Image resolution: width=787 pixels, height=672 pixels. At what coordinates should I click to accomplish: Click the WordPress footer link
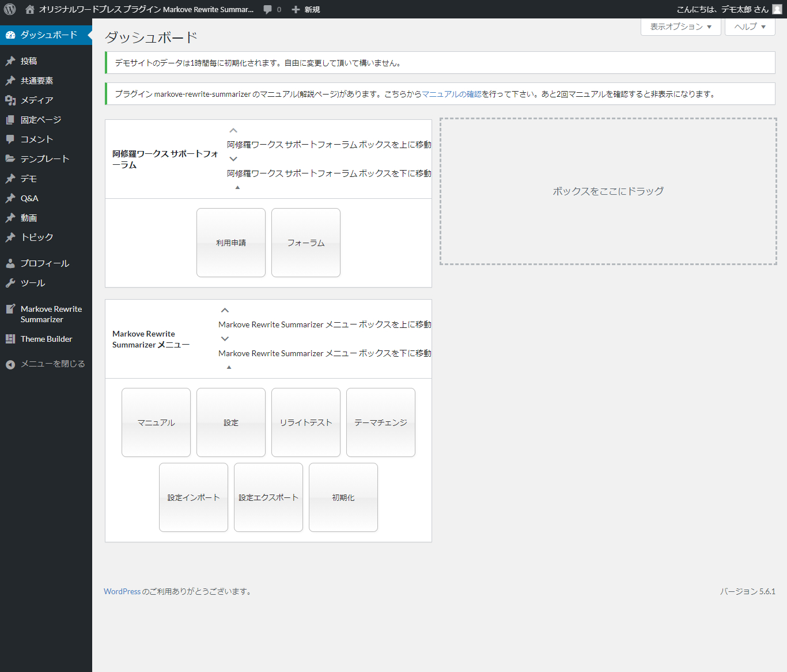tap(122, 591)
